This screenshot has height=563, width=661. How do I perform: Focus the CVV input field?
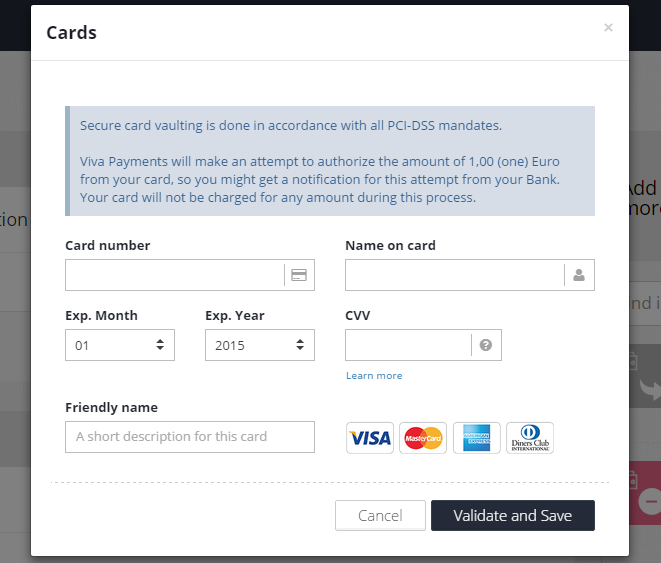[408, 345]
